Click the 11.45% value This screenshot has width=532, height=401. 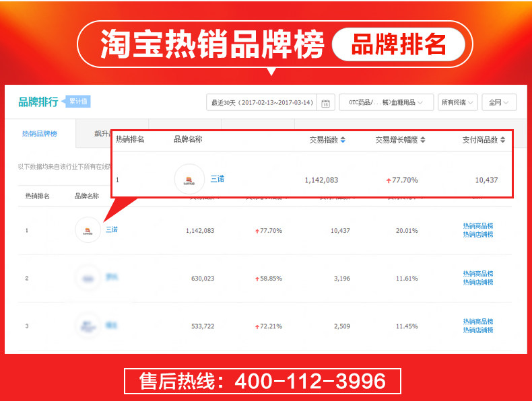point(407,326)
